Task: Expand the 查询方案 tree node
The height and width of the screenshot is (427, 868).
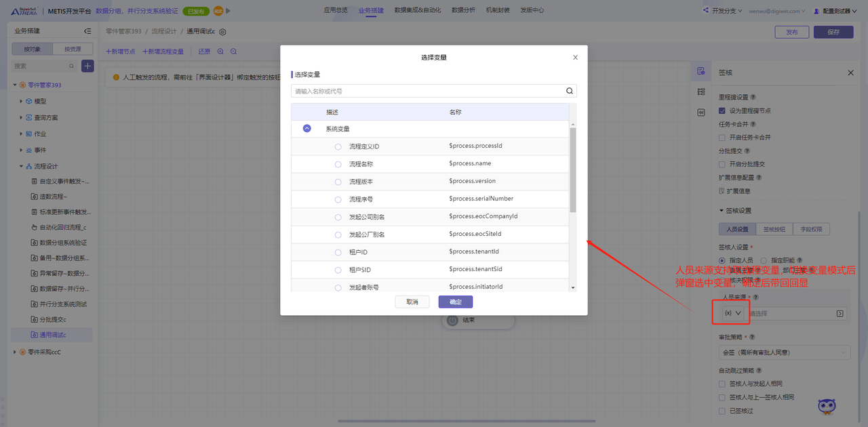Action: 21,117
